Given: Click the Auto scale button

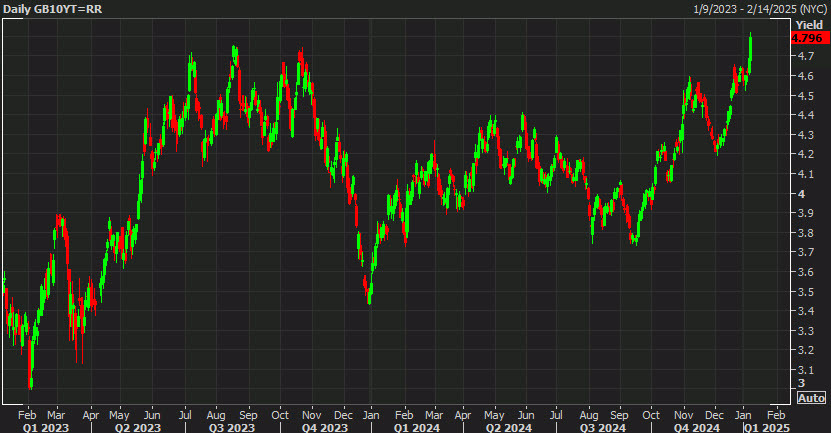Looking at the screenshot, I should (x=811, y=398).
